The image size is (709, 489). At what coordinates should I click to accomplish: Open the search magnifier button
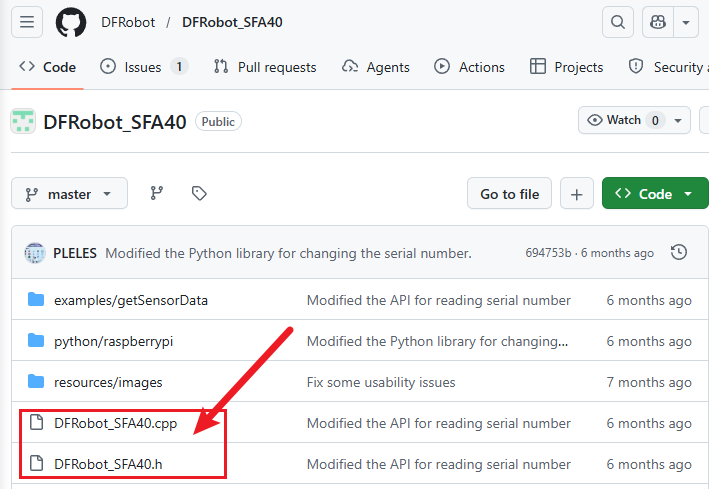618,22
